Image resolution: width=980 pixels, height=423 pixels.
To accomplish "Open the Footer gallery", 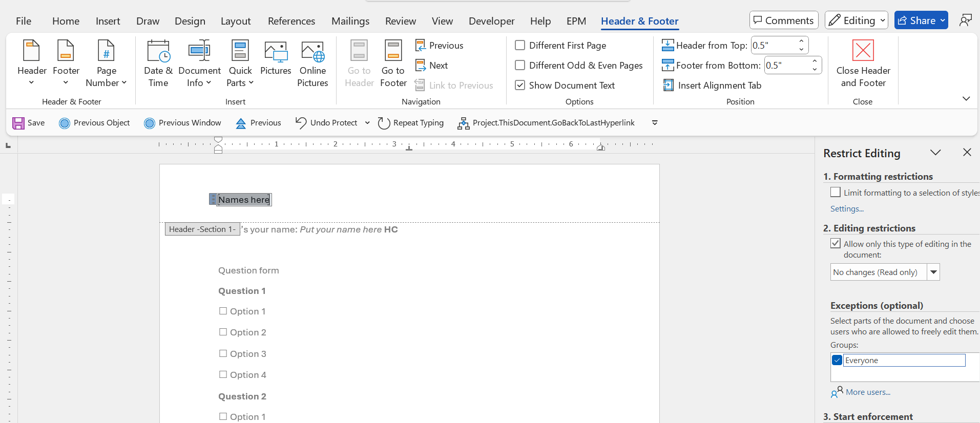I will (x=66, y=63).
